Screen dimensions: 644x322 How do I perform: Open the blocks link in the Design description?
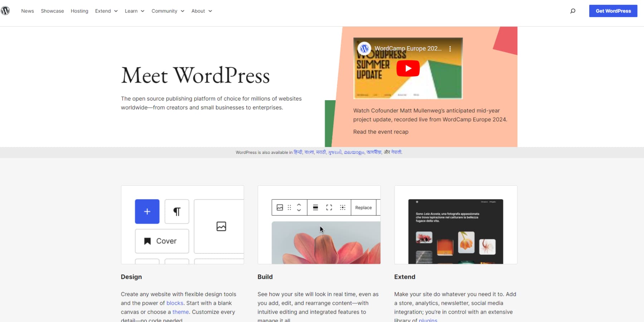click(x=175, y=303)
